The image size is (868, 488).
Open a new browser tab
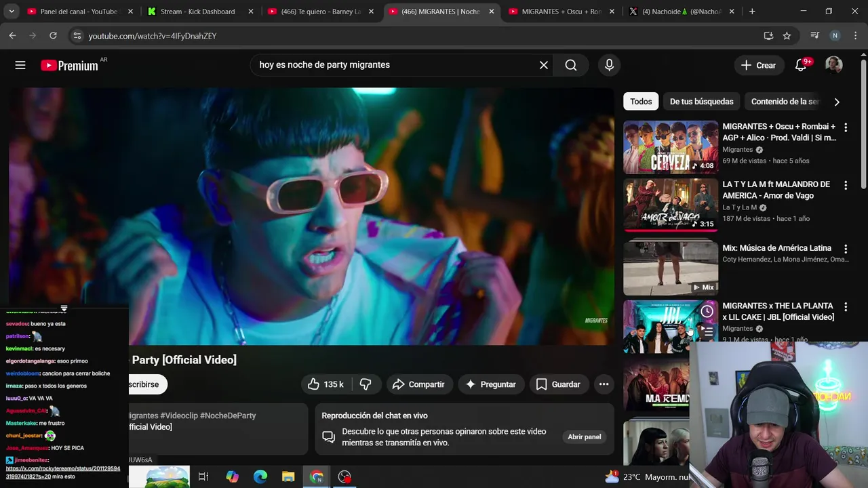(751, 12)
